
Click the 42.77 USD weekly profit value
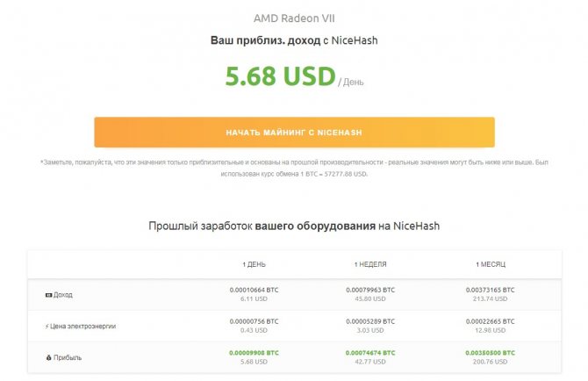[370, 362]
